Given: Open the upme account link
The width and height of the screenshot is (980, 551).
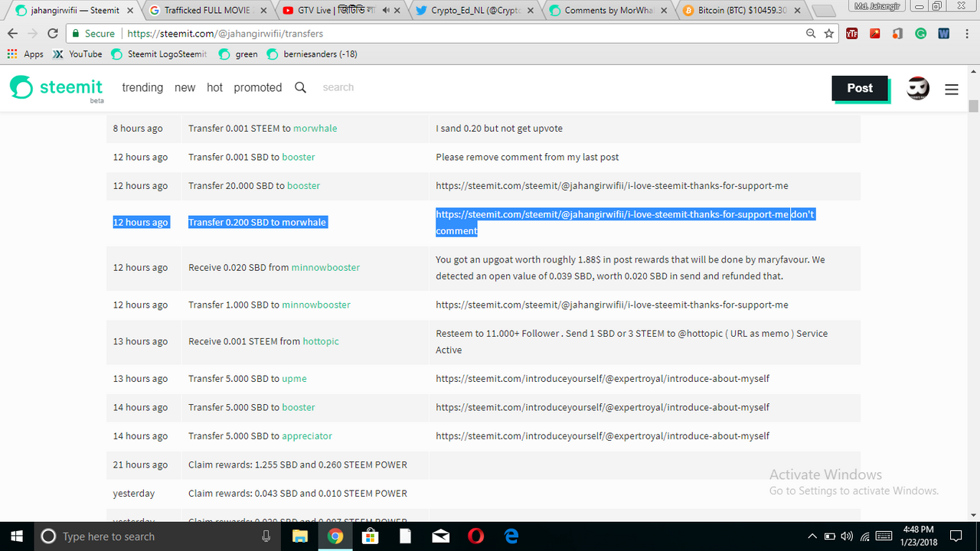Looking at the screenshot, I should (294, 379).
